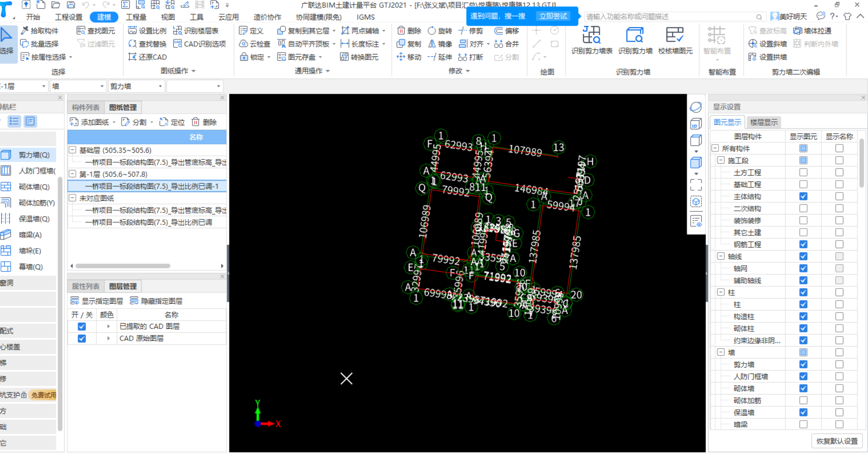Screen dimensions: 868x454
Task: Check 所有构件 show-name checkbox
Action: (839, 148)
